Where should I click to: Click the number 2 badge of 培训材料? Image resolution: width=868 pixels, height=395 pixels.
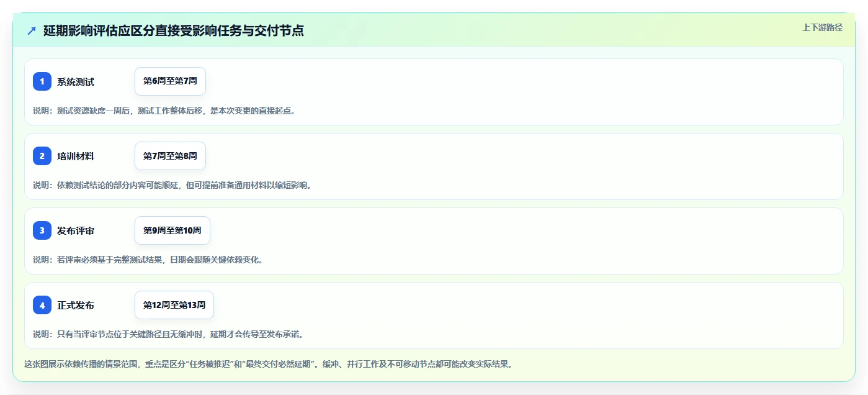42,156
